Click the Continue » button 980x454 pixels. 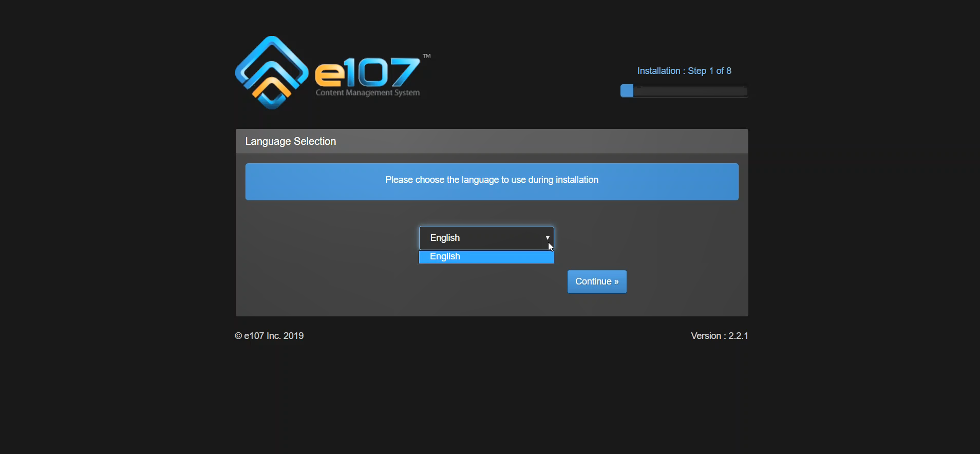pyautogui.click(x=597, y=281)
